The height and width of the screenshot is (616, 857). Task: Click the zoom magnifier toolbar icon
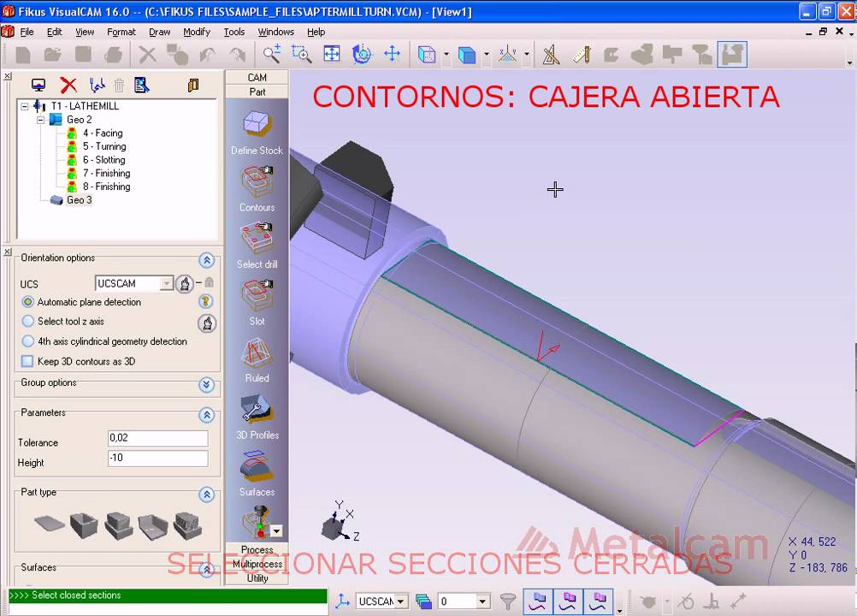(x=272, y=54)
